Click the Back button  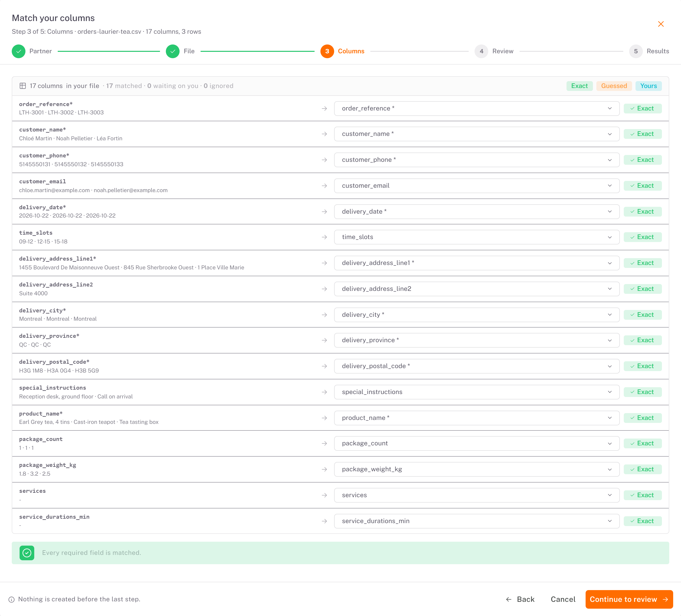(520, 599)
